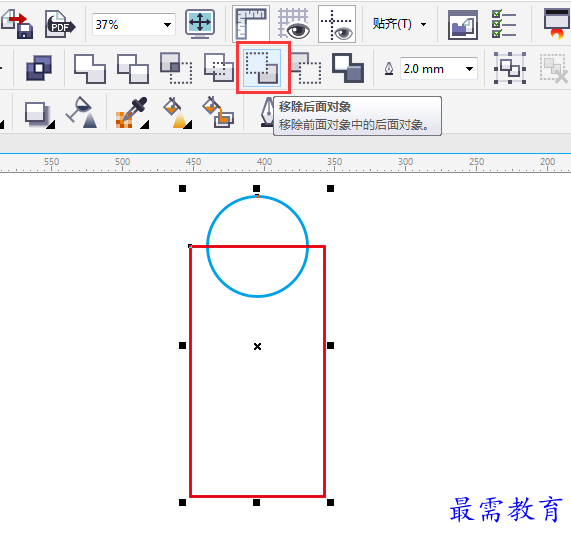Click the Combine objects icon
The height and width of the screenshot is (541, 571).
[39, 68]
